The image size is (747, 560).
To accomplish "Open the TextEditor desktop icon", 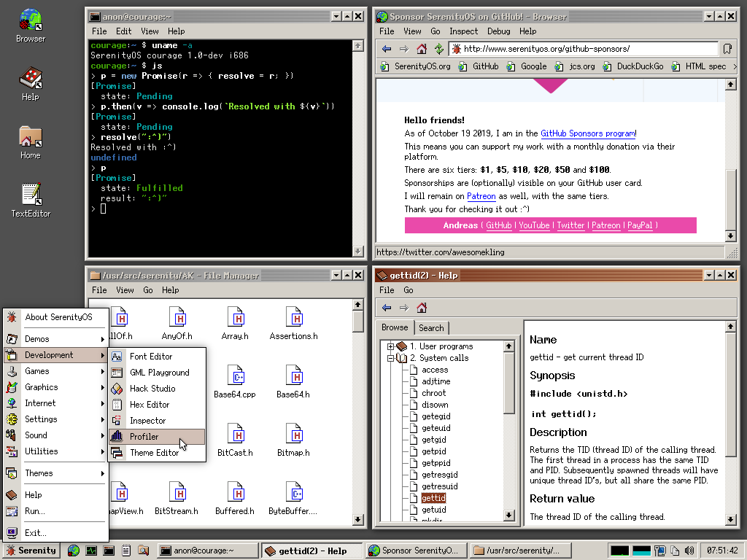I will (x=31, y=194).
